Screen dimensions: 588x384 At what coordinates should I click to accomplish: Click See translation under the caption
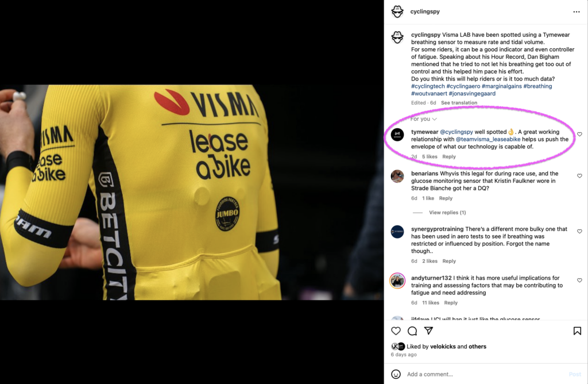(459, 102)
